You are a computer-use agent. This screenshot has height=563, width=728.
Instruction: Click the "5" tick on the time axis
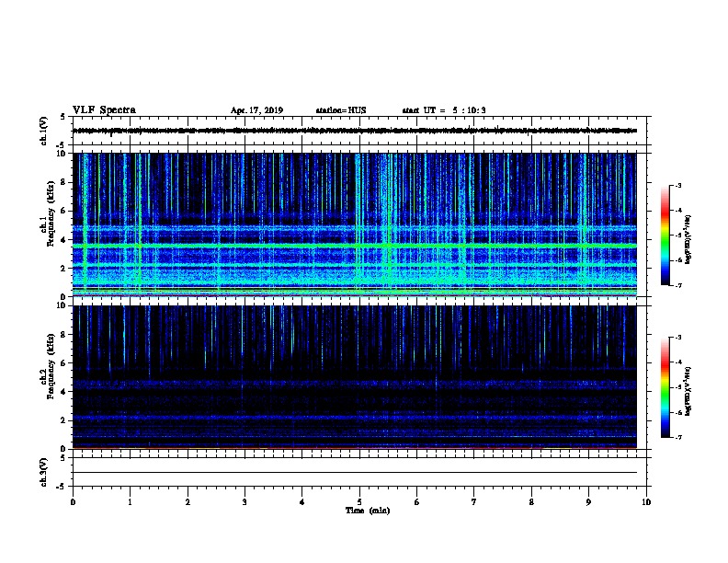pos(359,502)
